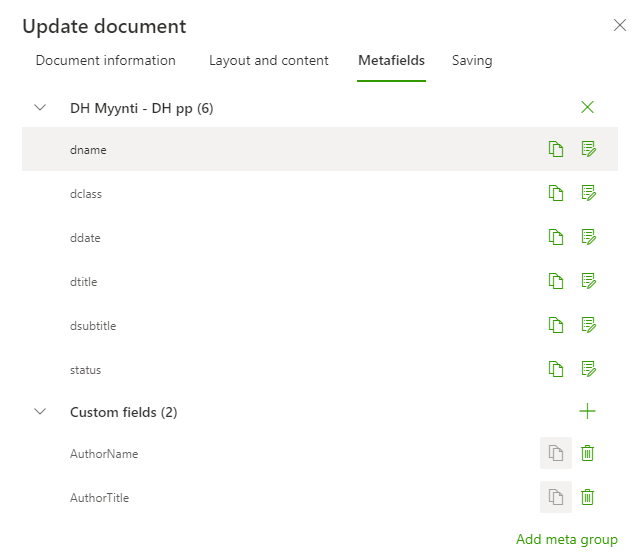
Task: Close the Update document panel
Action: 619,26
